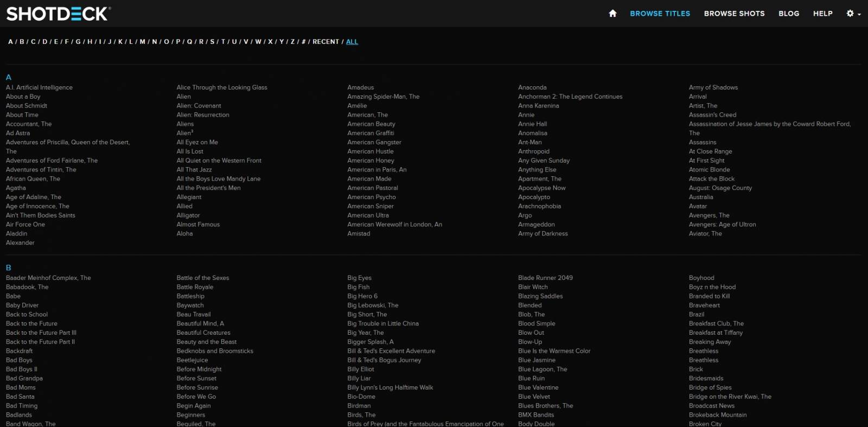This screenshot has width=868, height=427.
Task: Filter titles by letter M
Action: point(143,42)
